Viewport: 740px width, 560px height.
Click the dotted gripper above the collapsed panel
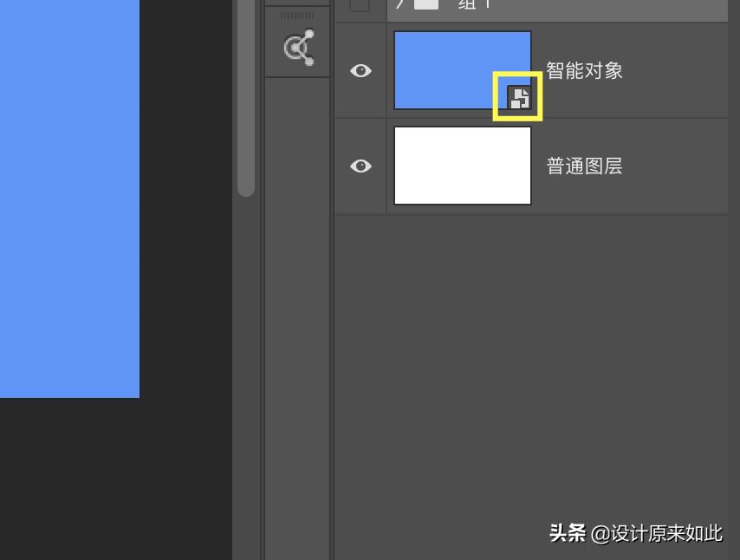pos(297,15)
